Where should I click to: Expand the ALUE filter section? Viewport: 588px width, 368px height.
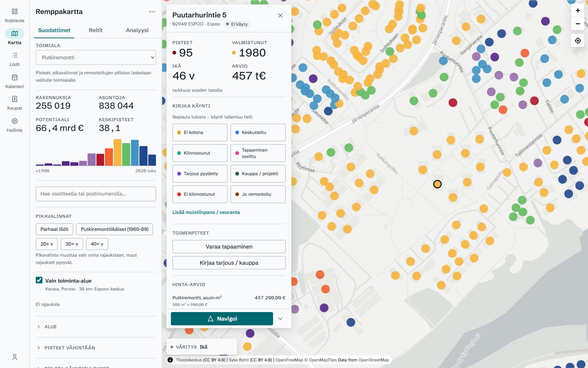pyautogui.click(x=96, y=327)
